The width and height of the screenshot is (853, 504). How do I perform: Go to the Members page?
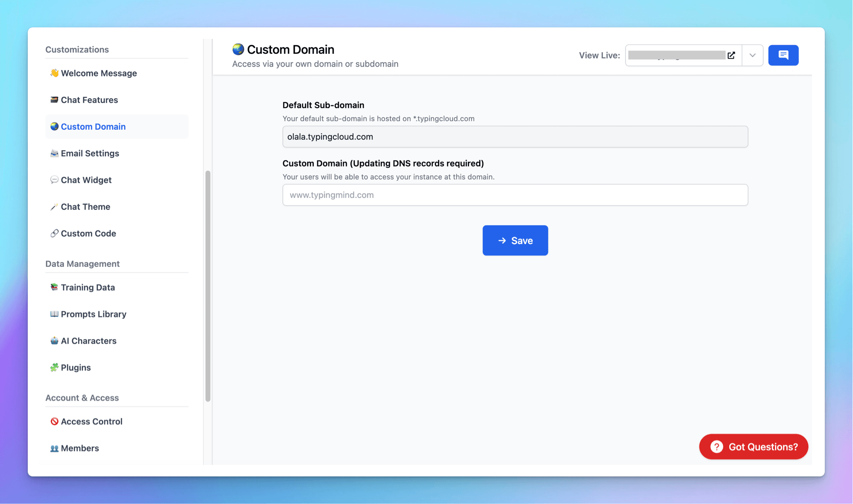[x=116, y=448]
